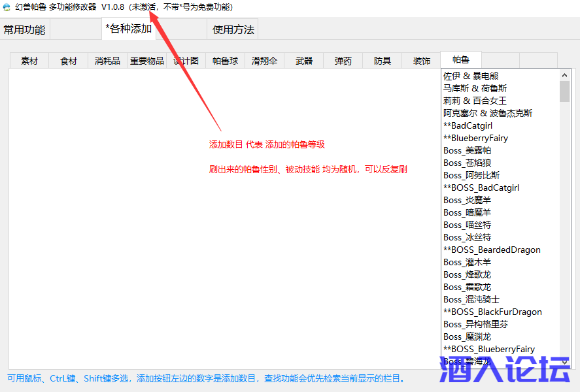Pick **BOSS_BeardedDragon in the list
This screenshot has width=580, height=392.
(492, 250)
